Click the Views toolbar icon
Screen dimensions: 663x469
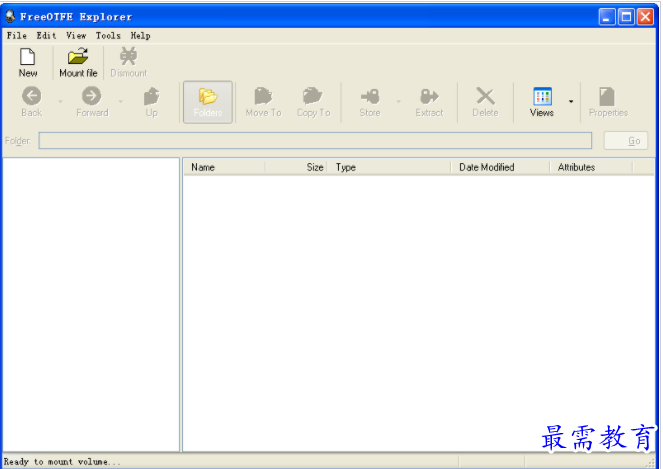(x=542, y=96)
